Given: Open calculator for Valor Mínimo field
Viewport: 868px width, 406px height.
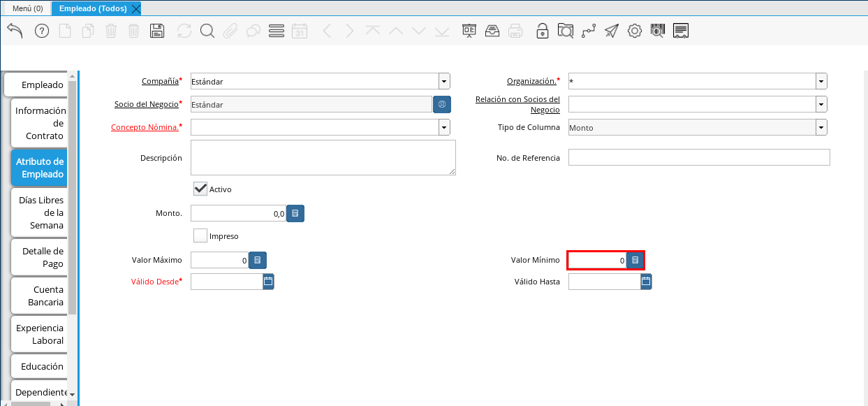Looking at the screenshot, I should pos(635,260).
